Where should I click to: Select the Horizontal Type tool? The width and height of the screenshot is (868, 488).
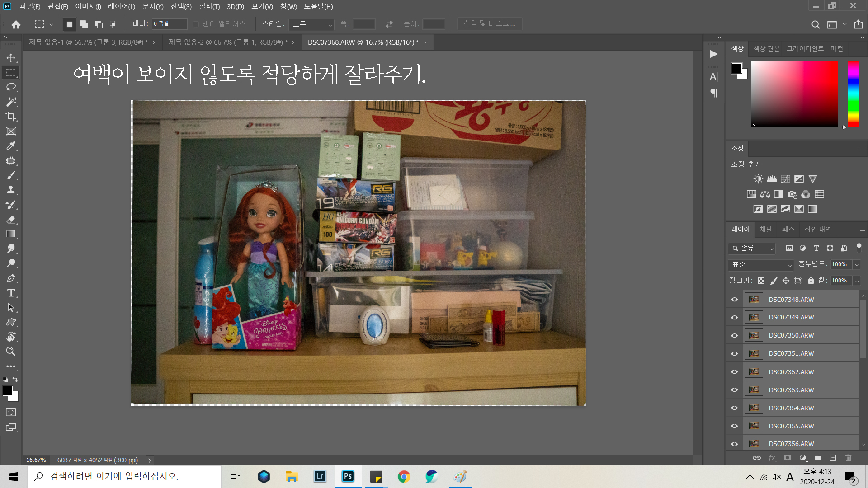[x=11, y=293]
